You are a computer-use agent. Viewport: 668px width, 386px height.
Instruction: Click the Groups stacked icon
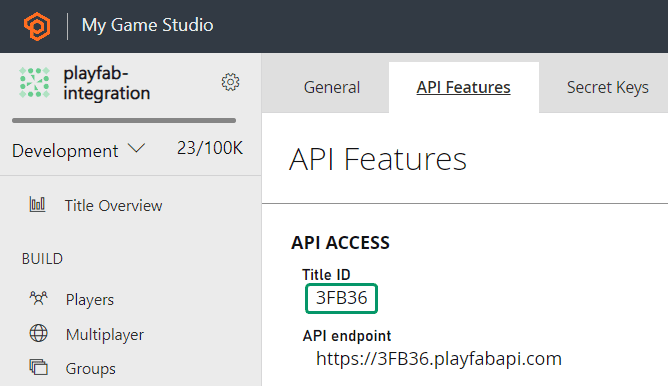[x=38, y=367]
